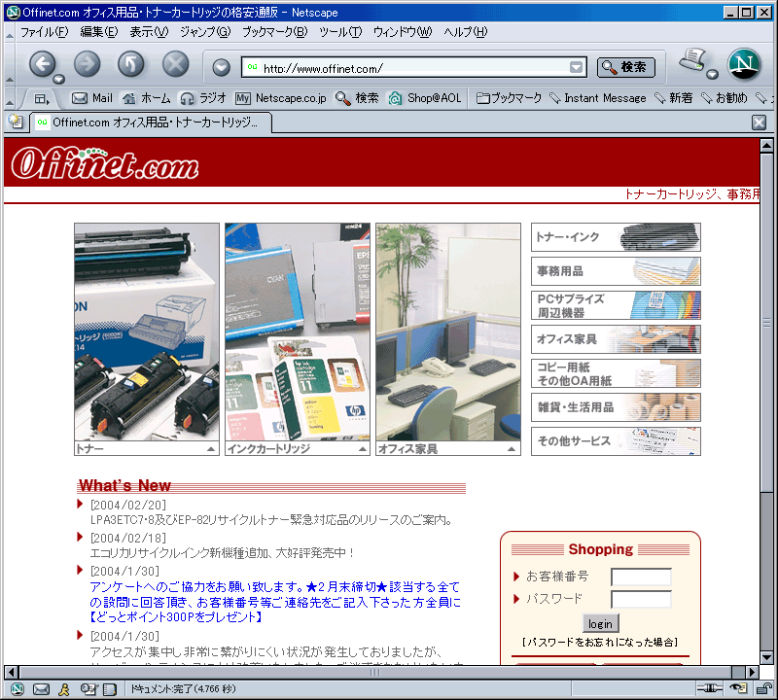The height and width of the screenshot is (700, 778).
Task: Click the 検索 button next to the URL bar
Action: (x=626, y=67)
